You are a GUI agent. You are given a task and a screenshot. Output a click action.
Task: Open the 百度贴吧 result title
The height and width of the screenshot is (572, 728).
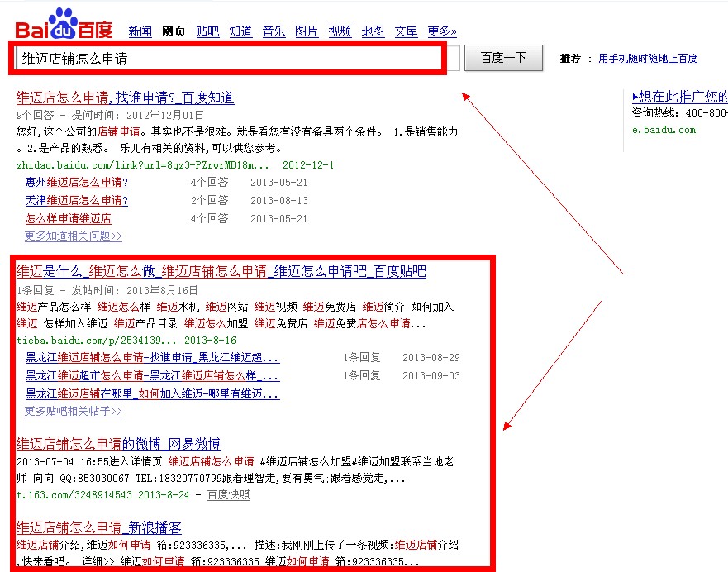point(221,271)
